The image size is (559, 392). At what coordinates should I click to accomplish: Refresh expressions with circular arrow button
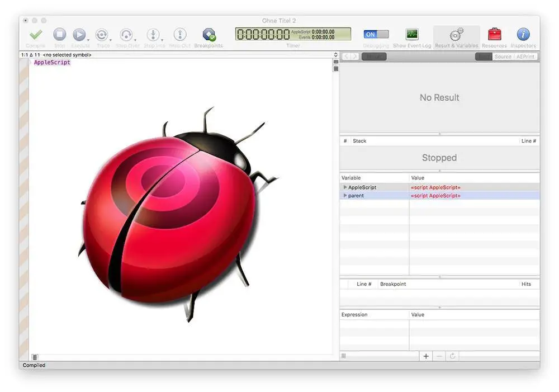click(x=452, y=356)
